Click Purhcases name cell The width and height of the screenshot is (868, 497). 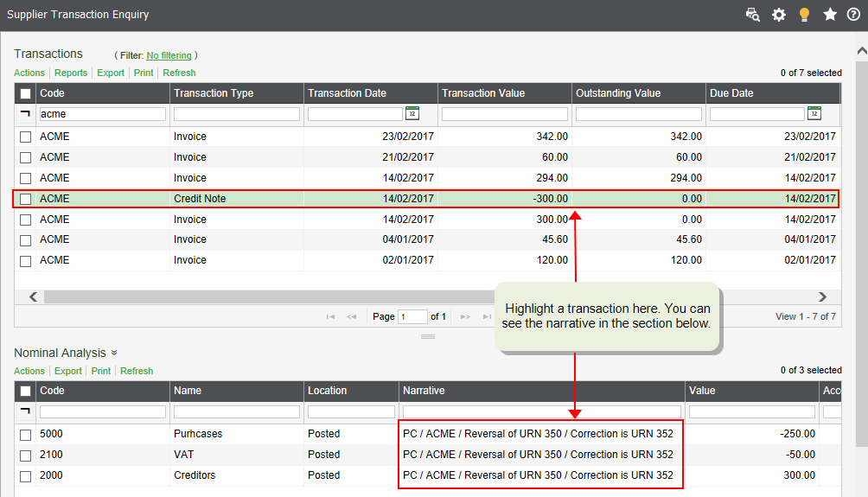point(198,434)
